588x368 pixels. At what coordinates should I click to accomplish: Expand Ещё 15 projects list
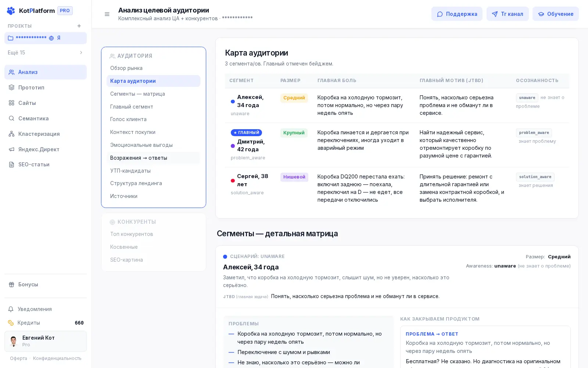46,53
